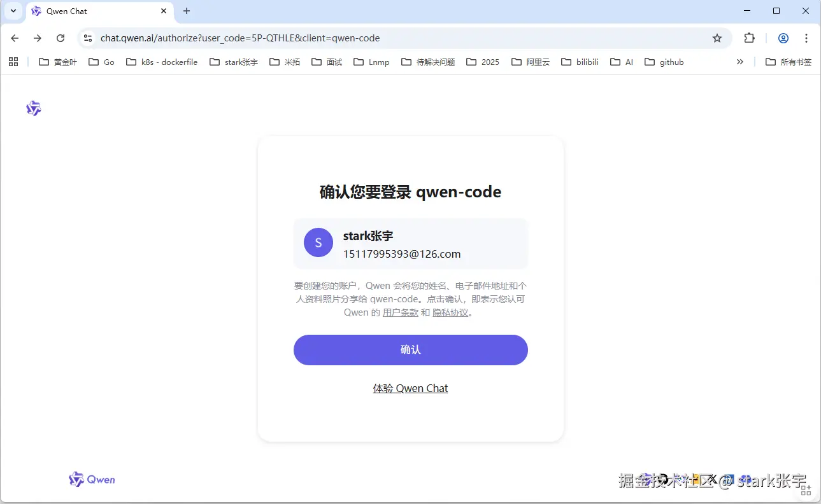The height and width of the screenshot is (504, 821).
Task: Click the bookmarks grid icon left of bookmarks bar
Action: coord(13,62)
